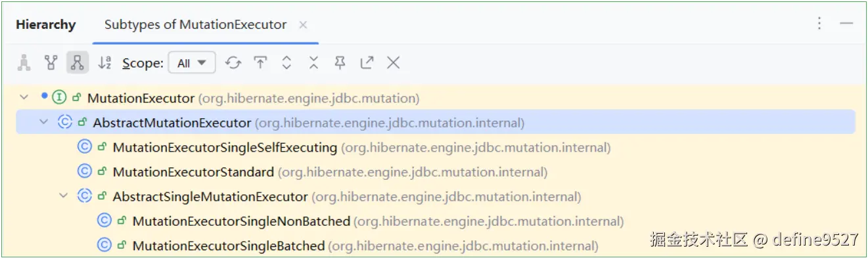
Task: Select MutationExecutorSingleBatched row
Action: [x=436, y=246]
